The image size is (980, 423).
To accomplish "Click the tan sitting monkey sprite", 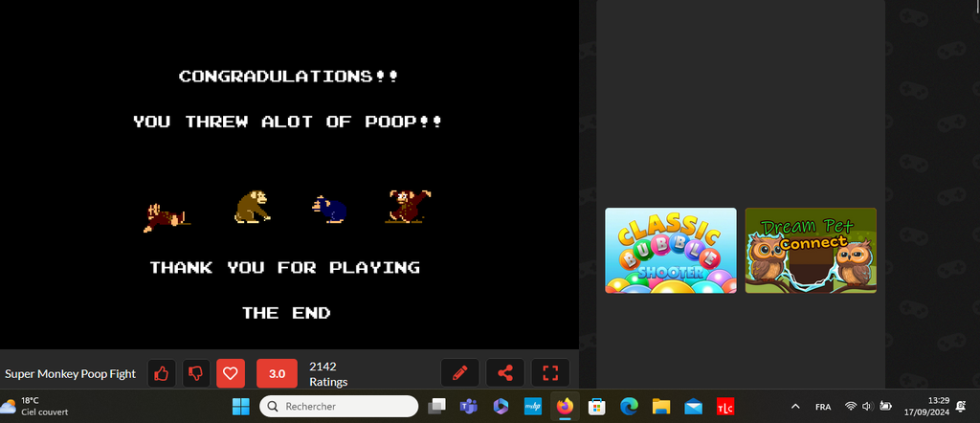I will click(253, 207).
